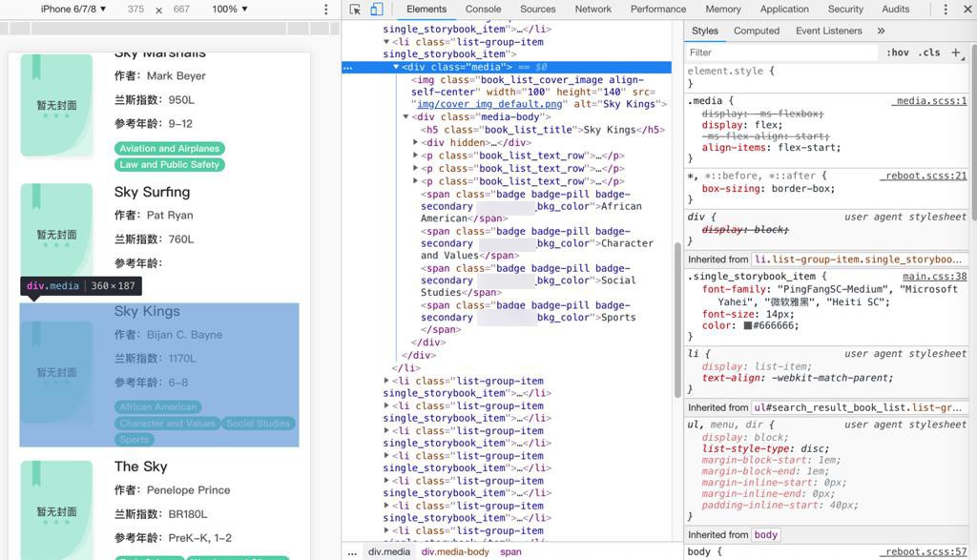Screen dimensions: 977x560
Task: Open main.css:38 source link
Action: (x=935, y=277)
